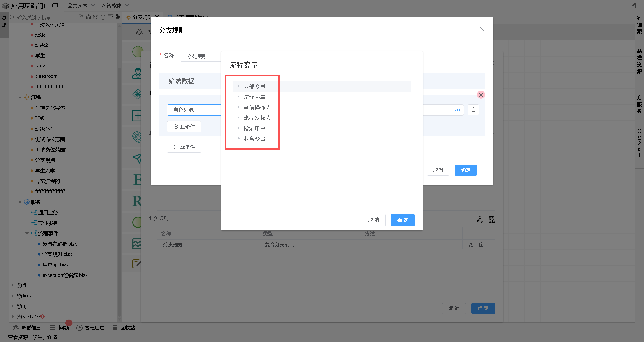Click the edit pencil icon in the 分支规则 rule row
Screen dimensions: 644x342
tap(471, 244)
